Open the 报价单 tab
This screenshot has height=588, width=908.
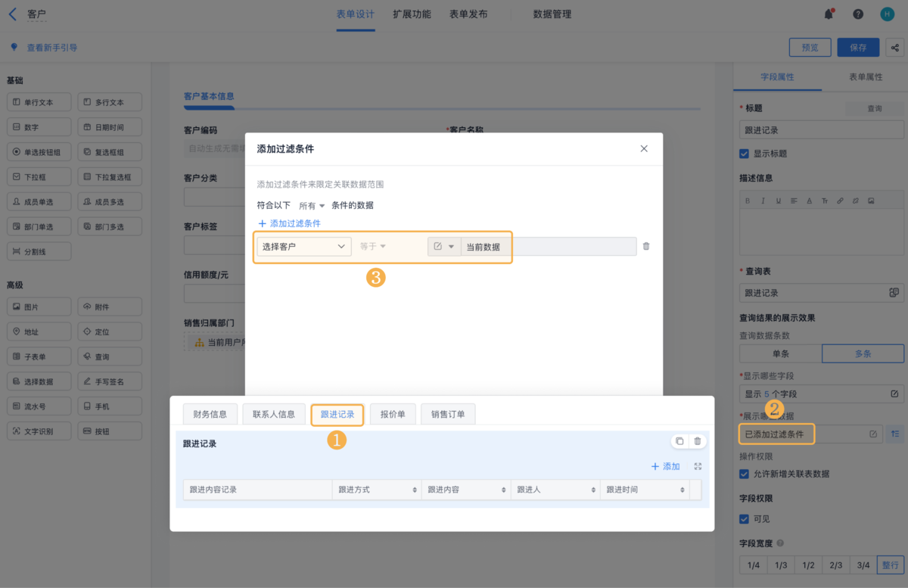click(x=393, y=414)
